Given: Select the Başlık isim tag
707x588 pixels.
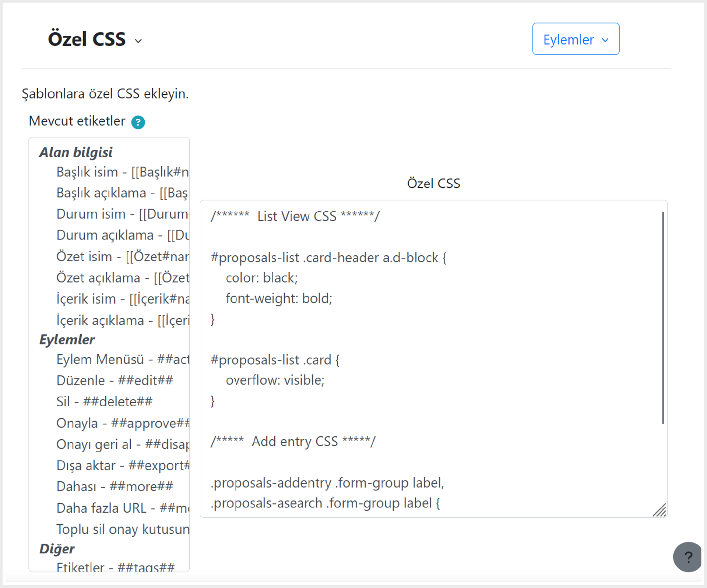Looking at the screenshot, I should (x=122, y=172).
